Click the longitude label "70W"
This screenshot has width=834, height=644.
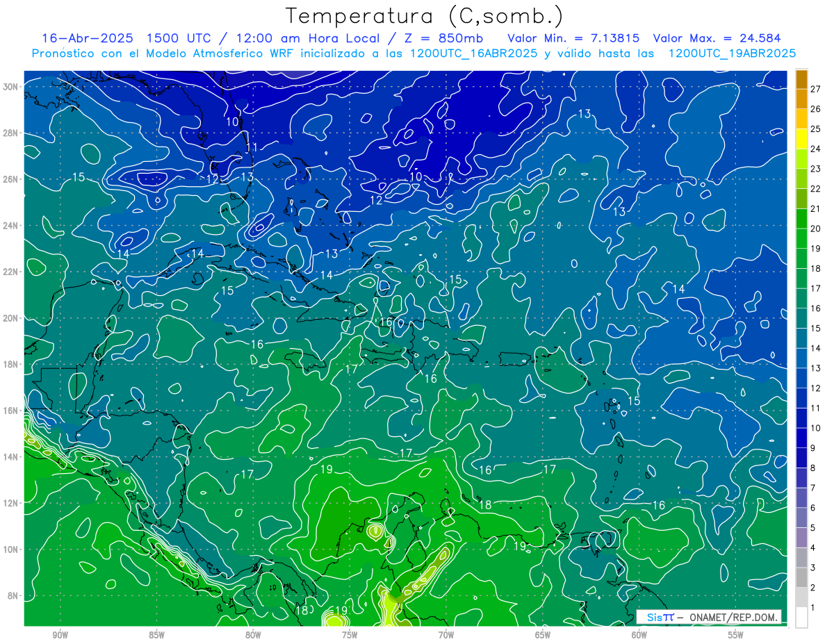(446, 635)
